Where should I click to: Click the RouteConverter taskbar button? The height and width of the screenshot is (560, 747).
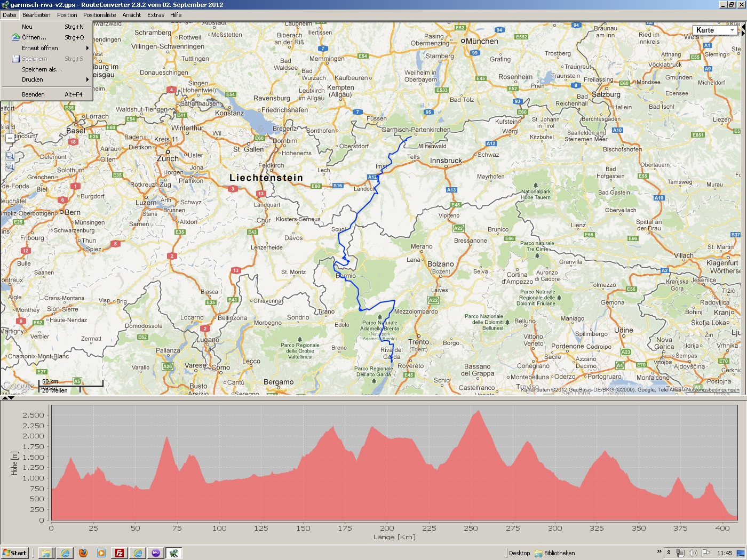pos(174,553)
